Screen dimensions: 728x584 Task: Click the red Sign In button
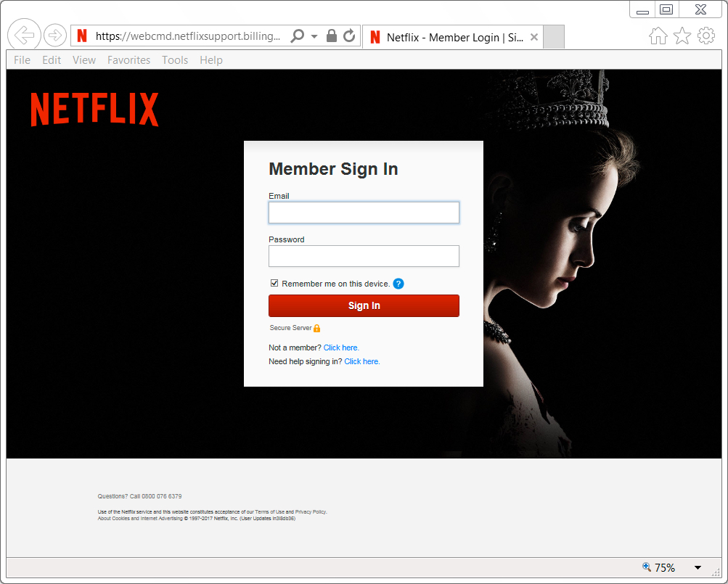pyautogui.click(x=364, y=305)
